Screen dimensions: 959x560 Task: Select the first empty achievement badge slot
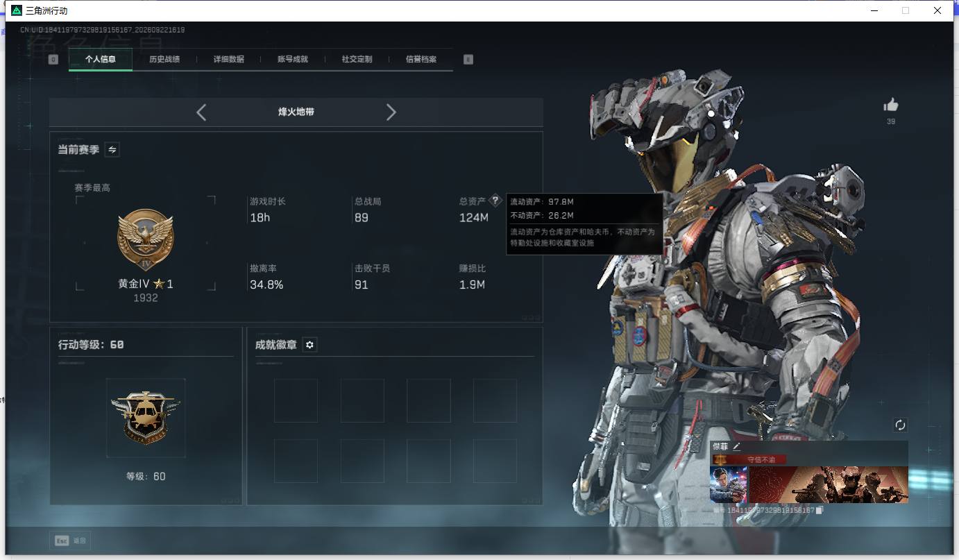[296, 400]
